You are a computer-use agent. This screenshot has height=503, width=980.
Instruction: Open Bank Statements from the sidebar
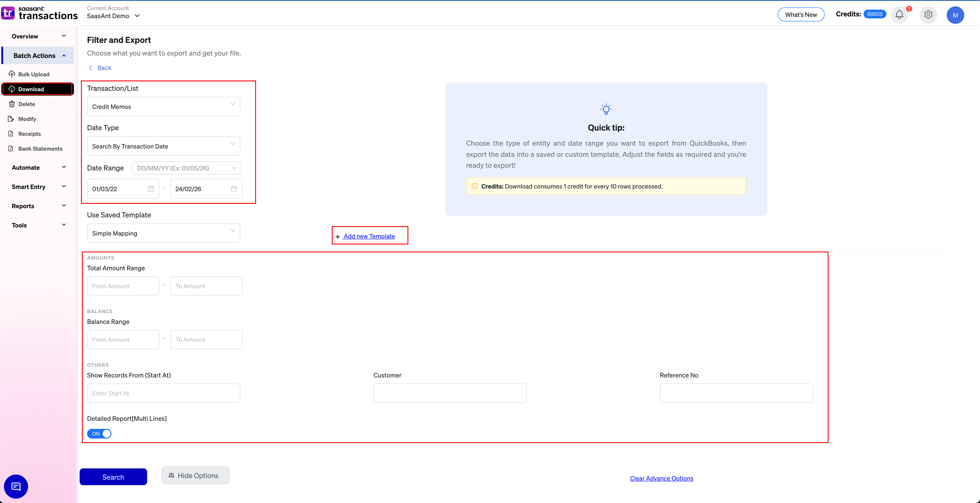point(12,148)
